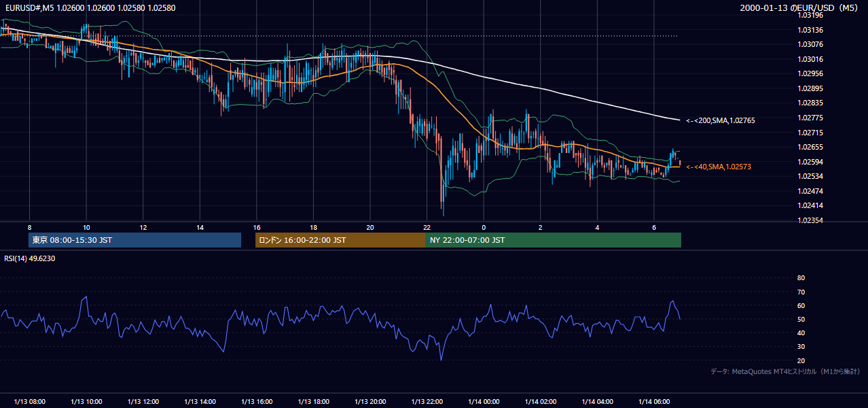Viewport: 868px width, 408px height.
Task: Click hour label 14 on the price chart axis
Action: click(x=200, y=227)
